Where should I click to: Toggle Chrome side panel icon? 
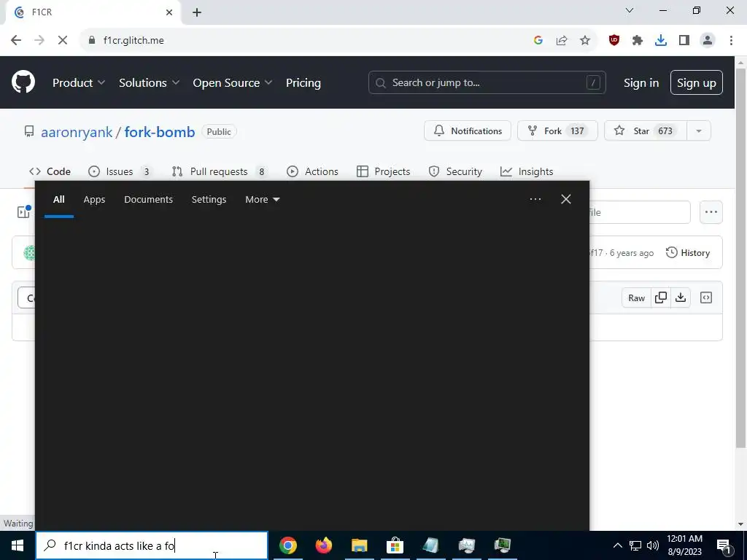(684, 41)
